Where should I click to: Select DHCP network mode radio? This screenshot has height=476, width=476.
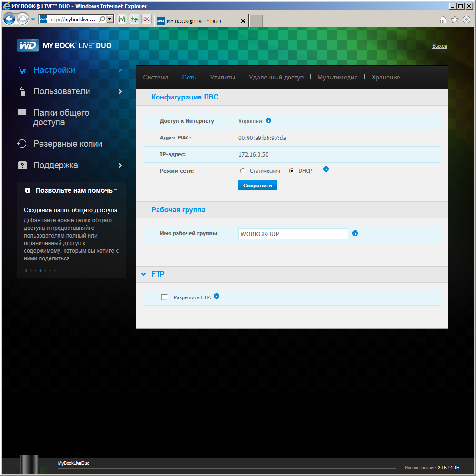[291, 170]
